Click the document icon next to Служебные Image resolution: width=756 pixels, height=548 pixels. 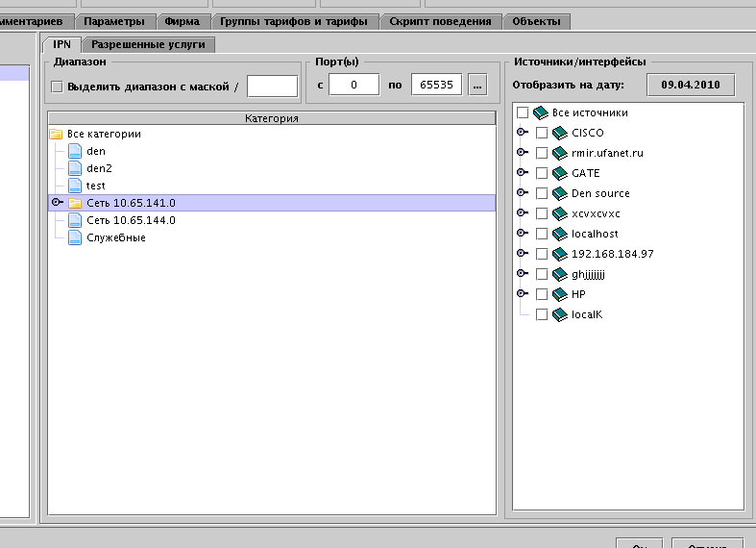coord(75,237)
